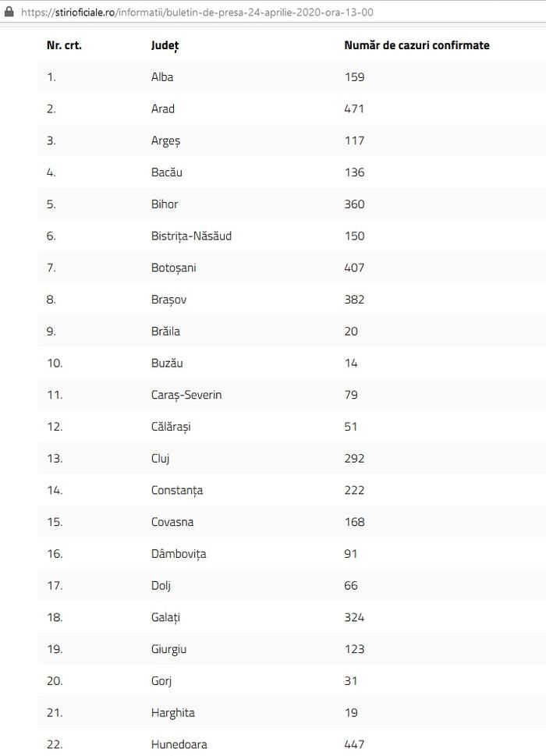Click the Nr. crt. column header
Viewport: 546px width, 756px height.
[x=64, y=45]
